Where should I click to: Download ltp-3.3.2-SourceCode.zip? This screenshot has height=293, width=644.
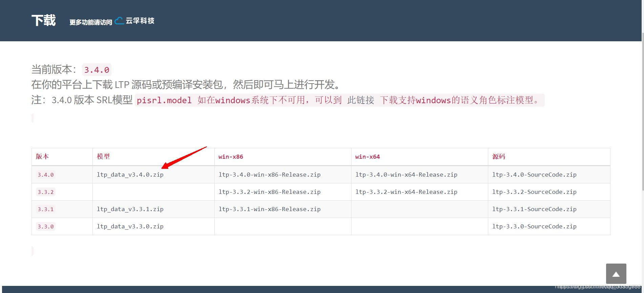pyautogui.click(x=534, y=192)
